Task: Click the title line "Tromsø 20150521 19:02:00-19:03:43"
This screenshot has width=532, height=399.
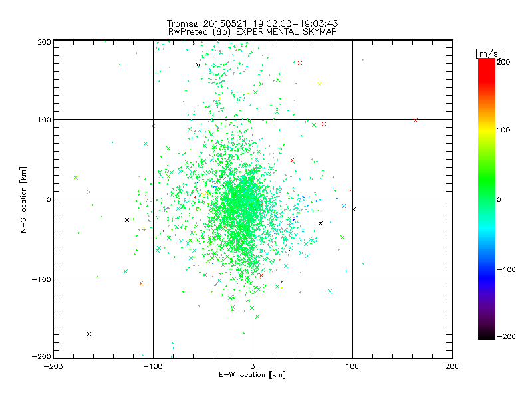Action: coord(252,23)
